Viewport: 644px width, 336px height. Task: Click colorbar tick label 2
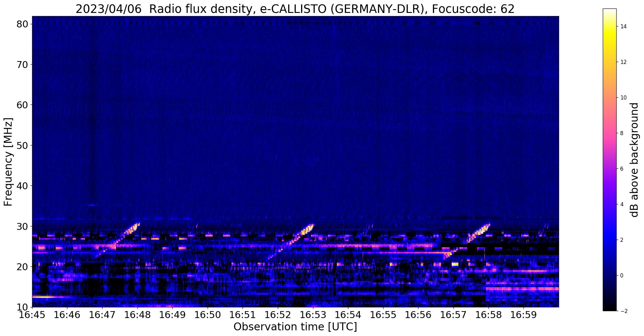pyautogui.click(x=621, y=240)
